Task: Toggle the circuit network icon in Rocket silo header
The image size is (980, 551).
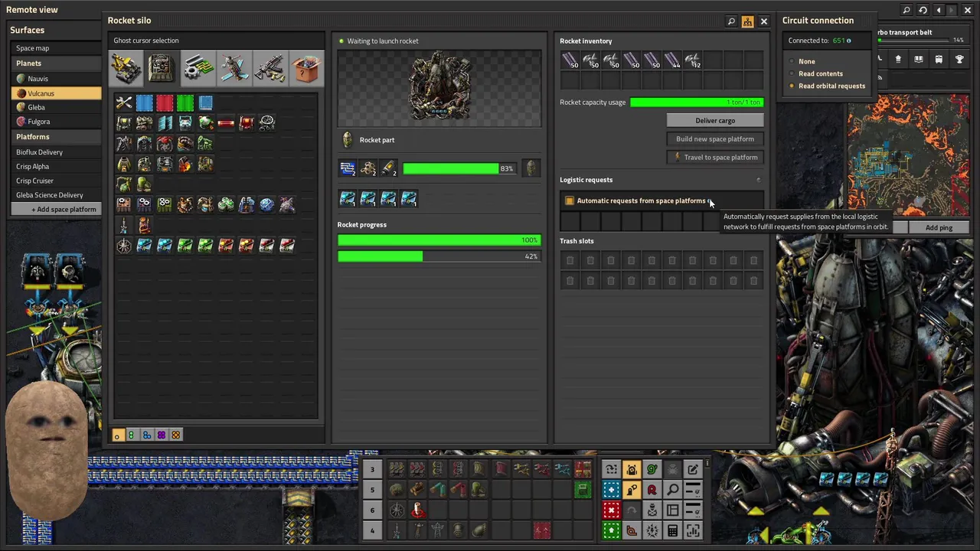Action: point(747,21)
